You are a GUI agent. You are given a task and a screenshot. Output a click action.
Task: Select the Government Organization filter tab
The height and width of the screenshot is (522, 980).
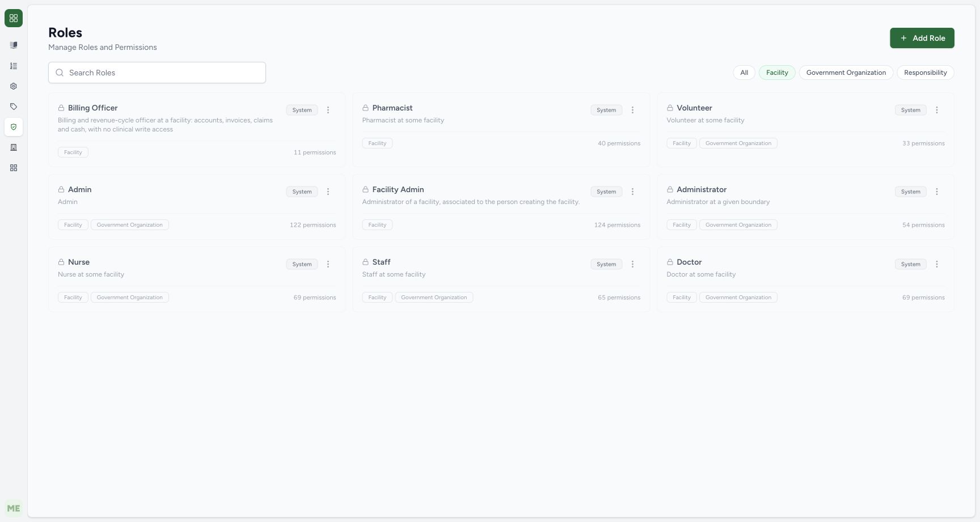click(846, 73)
